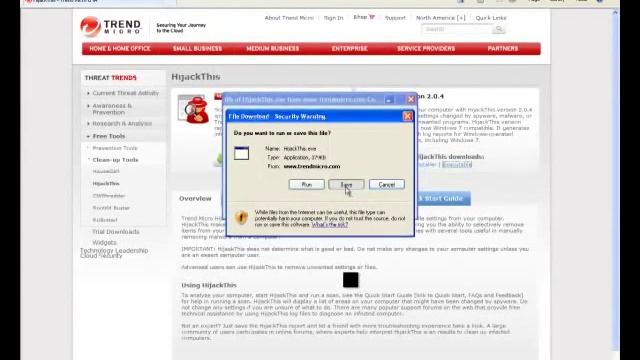
Task: Switch to the Overview tab
Action: point(195,199)
